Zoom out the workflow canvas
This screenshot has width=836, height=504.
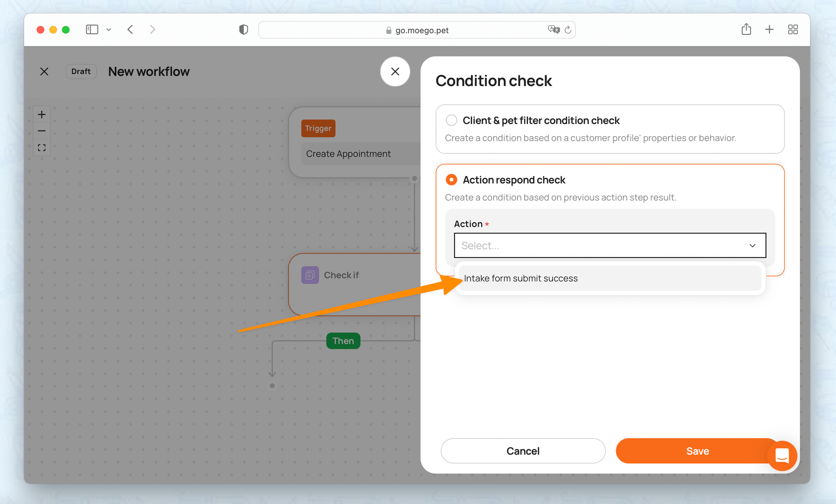tap(42, 131)
